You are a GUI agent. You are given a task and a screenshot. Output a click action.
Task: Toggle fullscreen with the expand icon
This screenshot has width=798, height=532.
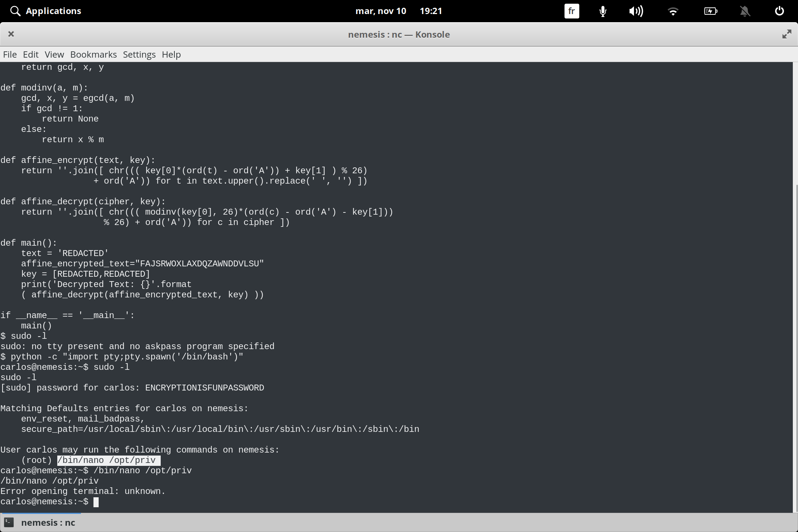(x=787, y=34)
